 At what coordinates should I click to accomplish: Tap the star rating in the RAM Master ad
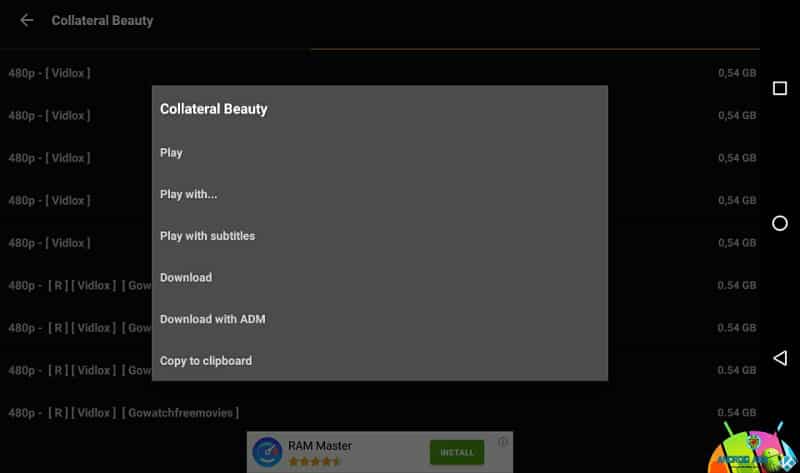pyautogui.click(x=314, y=462)
